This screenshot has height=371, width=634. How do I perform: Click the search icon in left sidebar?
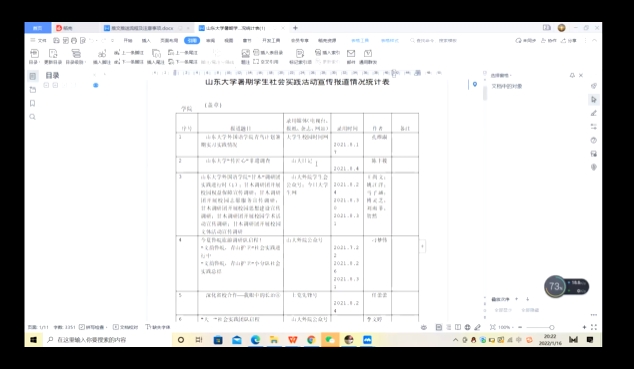[x=33, y=117]
